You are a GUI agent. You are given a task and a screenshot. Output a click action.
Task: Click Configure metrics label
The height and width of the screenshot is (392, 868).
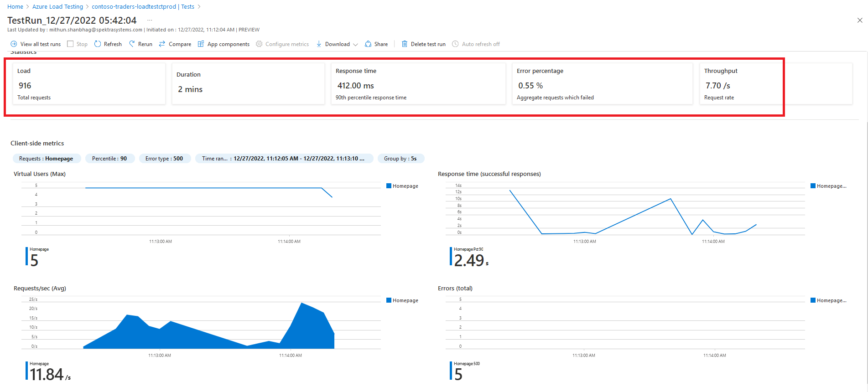(287, 44)
